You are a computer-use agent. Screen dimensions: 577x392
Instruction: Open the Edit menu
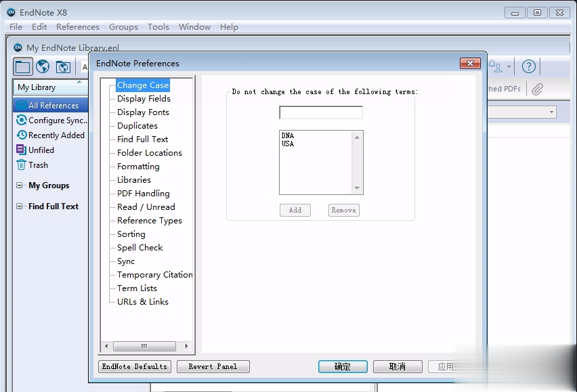pos(39,27)
